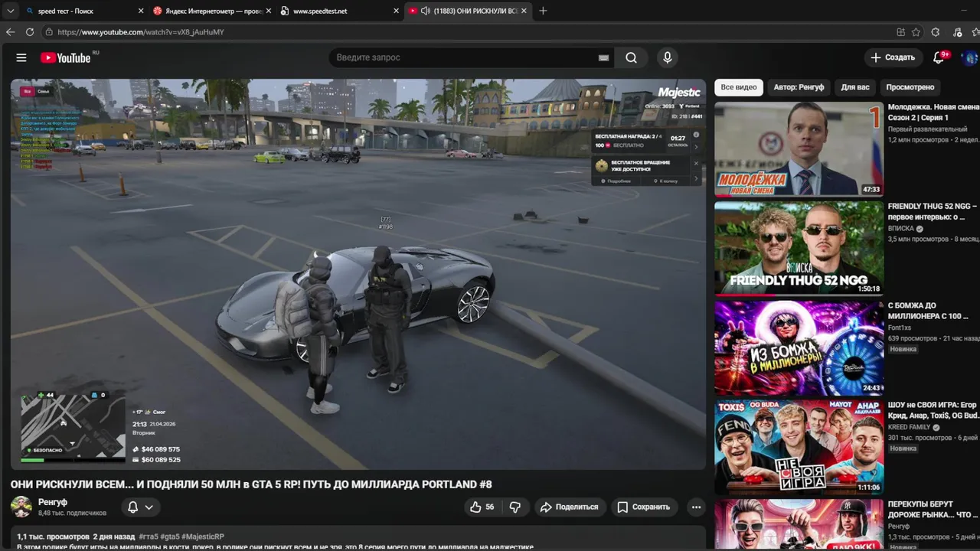
Task: Open the browser media control icon
Action: pos(957,32)
